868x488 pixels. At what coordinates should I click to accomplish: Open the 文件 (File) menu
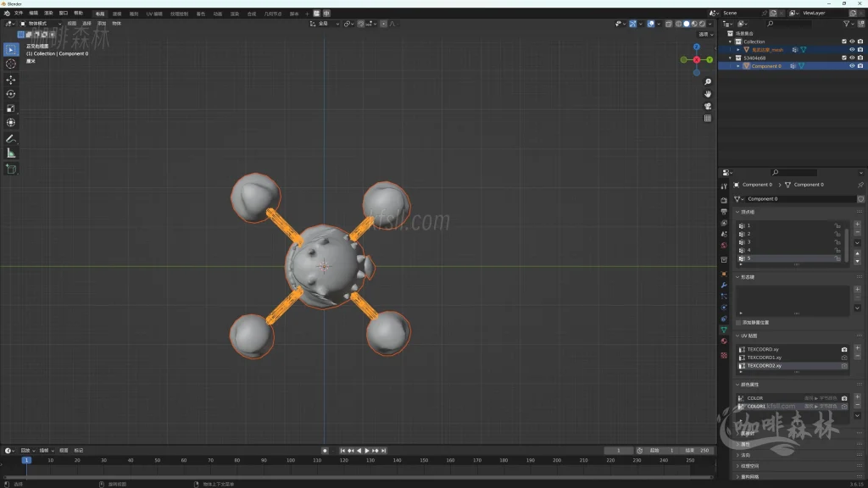click(x=19, y=14)
